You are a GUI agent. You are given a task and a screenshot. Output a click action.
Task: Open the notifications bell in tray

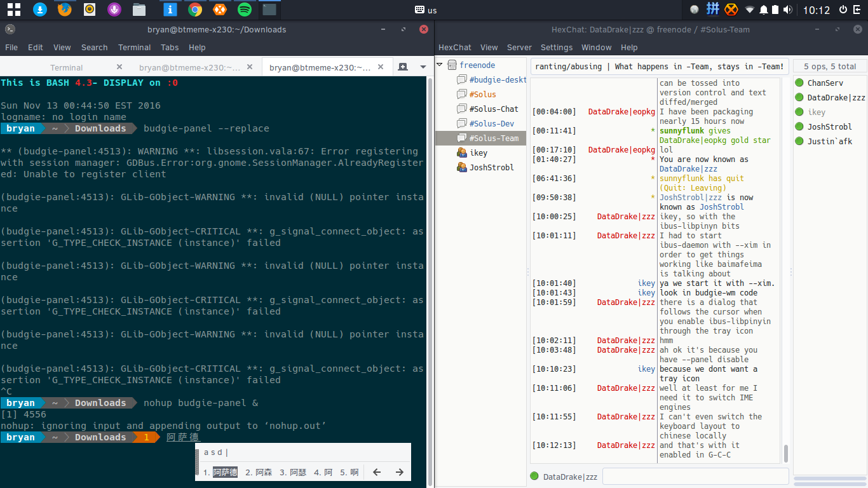[764, 10]
